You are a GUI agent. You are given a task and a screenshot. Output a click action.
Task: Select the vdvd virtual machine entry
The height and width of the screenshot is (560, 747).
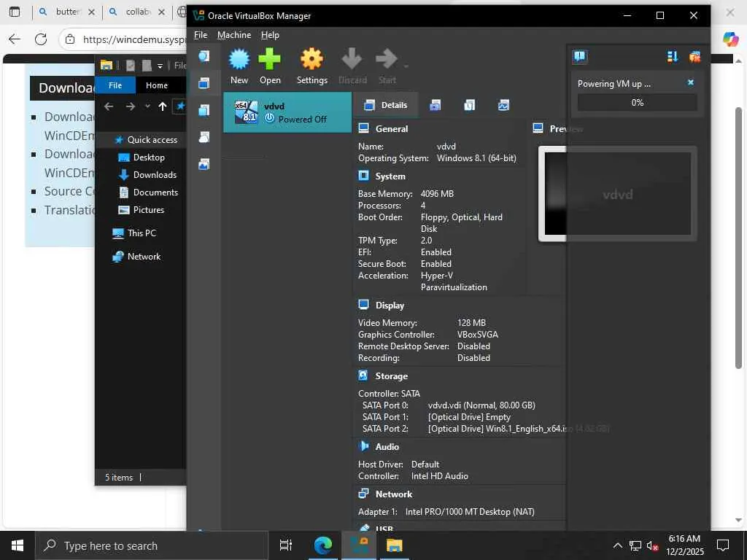tap(287, 112)
